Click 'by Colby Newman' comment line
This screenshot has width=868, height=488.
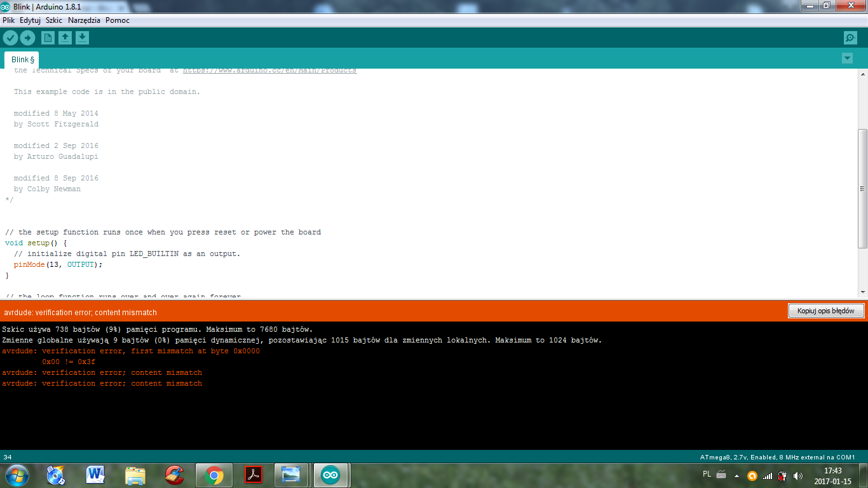47,189
